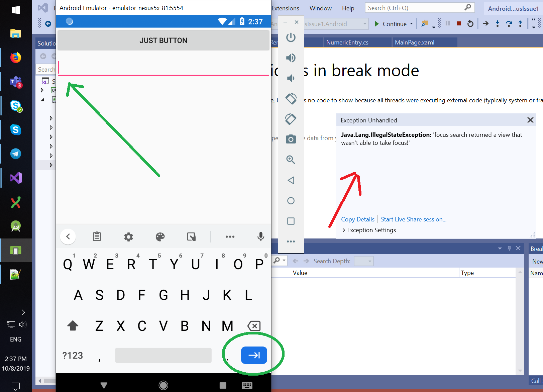The width and height of the screenshot is (543, 392).
Task: Open the keyboard theme palette icon
Action: [x=160, y=237]
